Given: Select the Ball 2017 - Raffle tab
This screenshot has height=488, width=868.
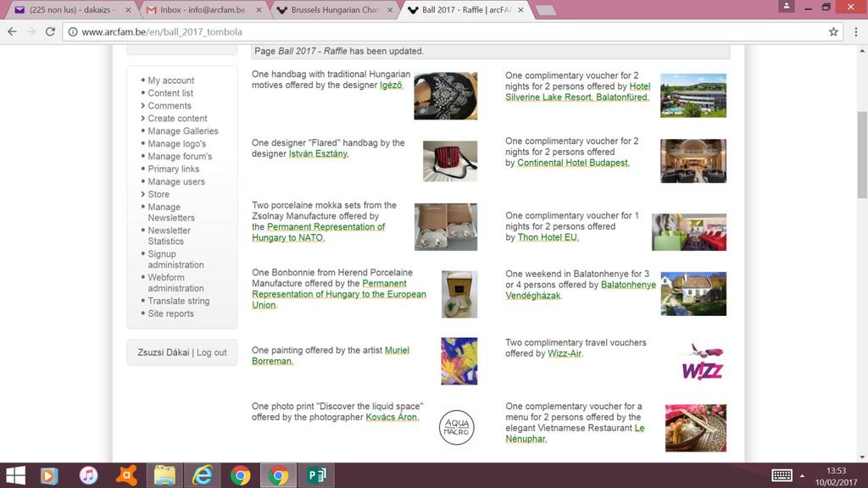Looking at the screenshot, I should [465, 10].
